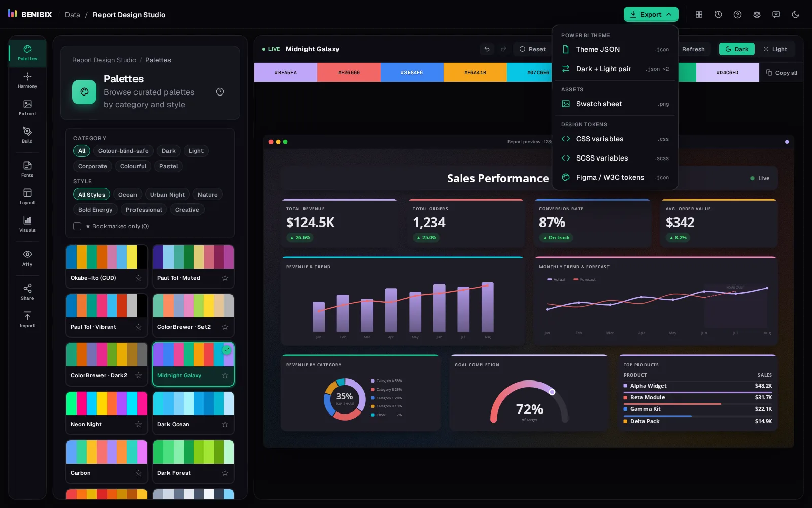The image size is (812, 508).
Task: Open the Fonts section
Action: [x=27, y=169]
